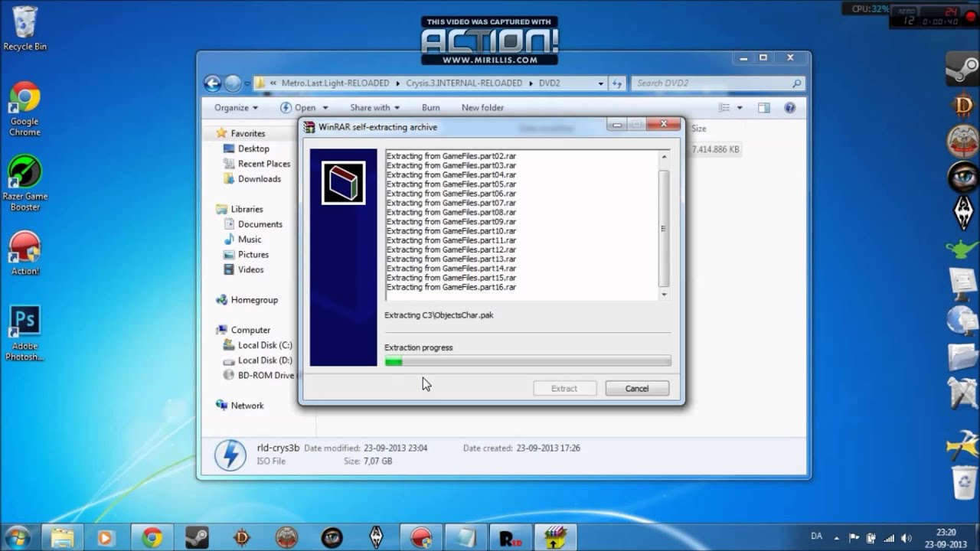Click New folder in the toolbar
This screenshot has height=551, width=980.
tap(482, 108)
